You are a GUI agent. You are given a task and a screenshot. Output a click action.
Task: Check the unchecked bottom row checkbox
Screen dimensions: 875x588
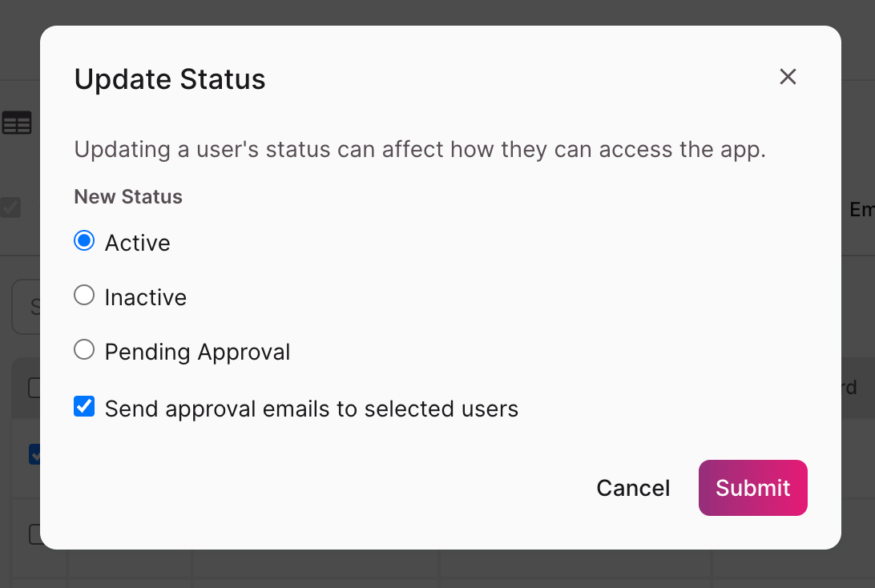pos(34,534)
